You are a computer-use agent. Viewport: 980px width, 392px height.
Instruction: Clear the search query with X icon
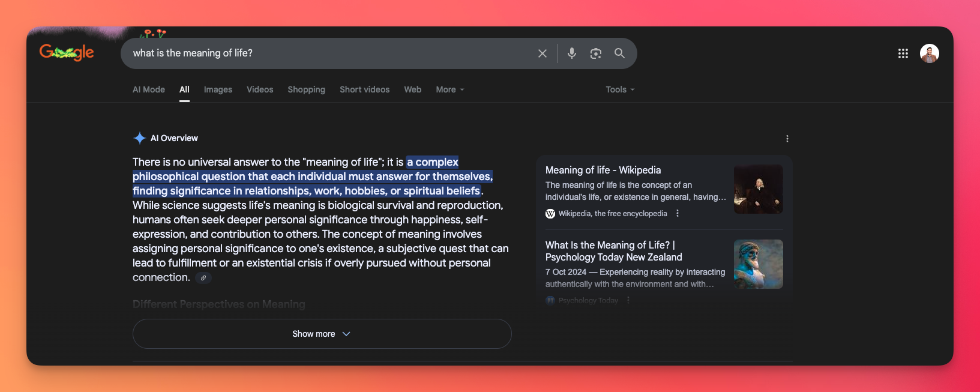[543, 53]
